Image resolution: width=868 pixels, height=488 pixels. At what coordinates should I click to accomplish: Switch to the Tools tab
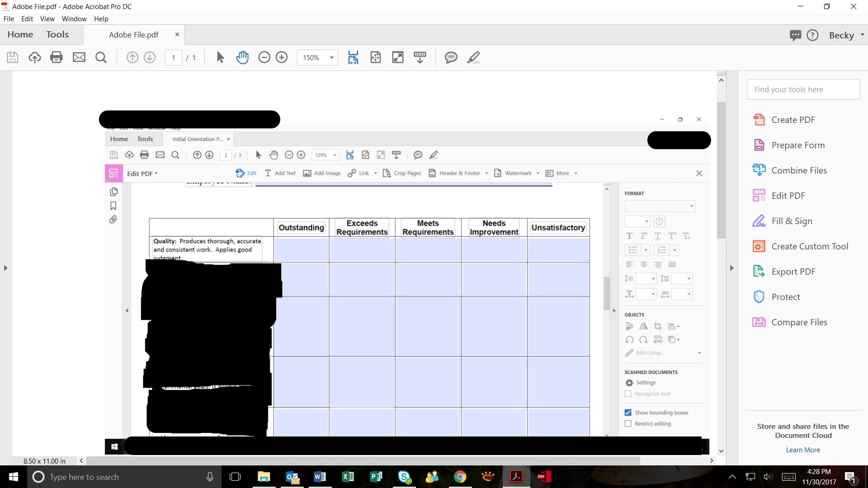point(57,34)
